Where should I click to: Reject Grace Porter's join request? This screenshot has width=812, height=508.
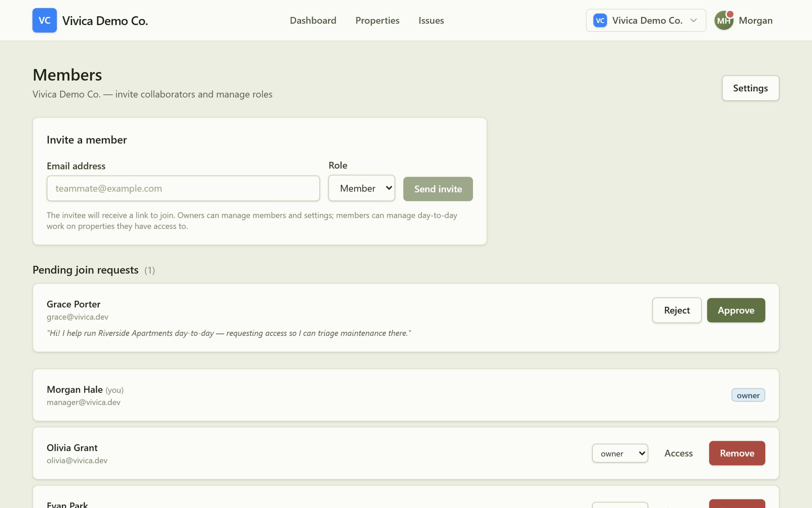(x=677, y=310)
